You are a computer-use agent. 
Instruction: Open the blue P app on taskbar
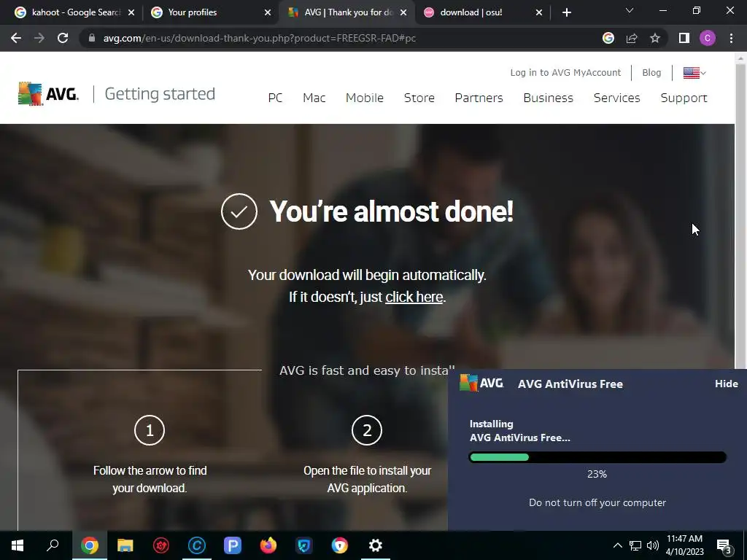point(233,545)
